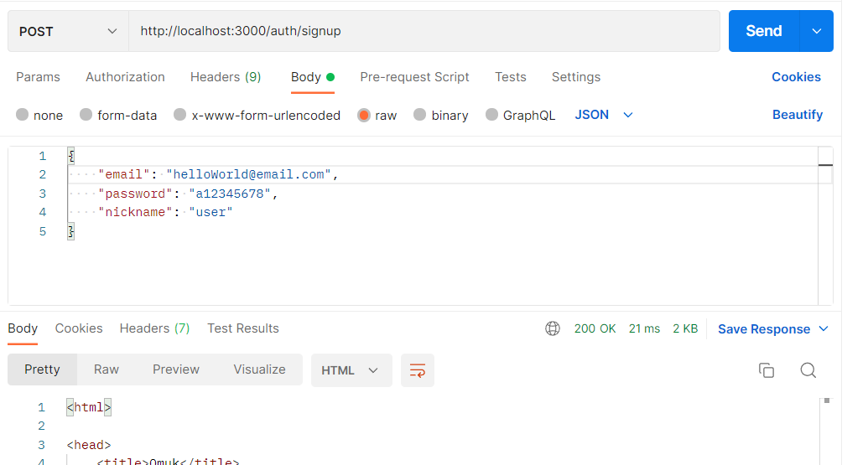Click the Save Response button
The width and height of the screenshot is (868, 465).
764,329
